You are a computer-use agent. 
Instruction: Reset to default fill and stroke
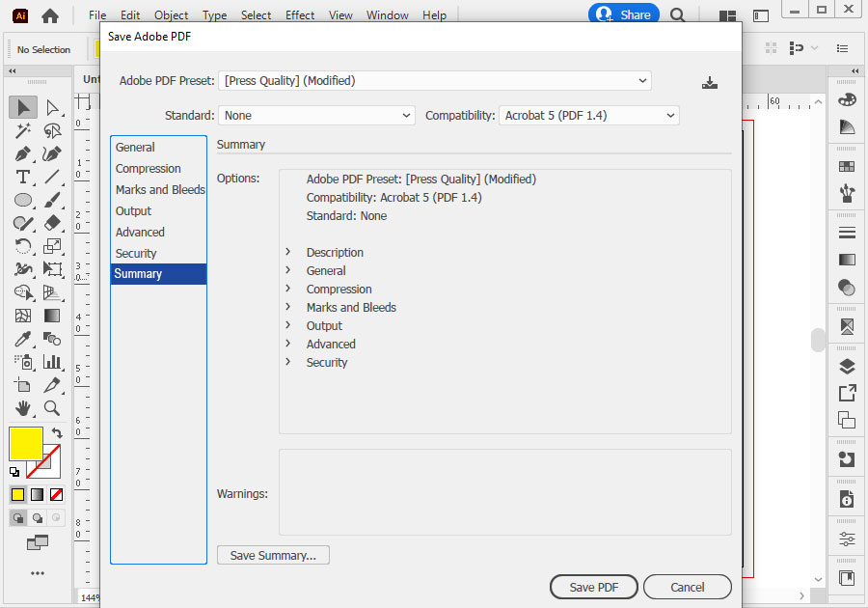coord(14,472)
